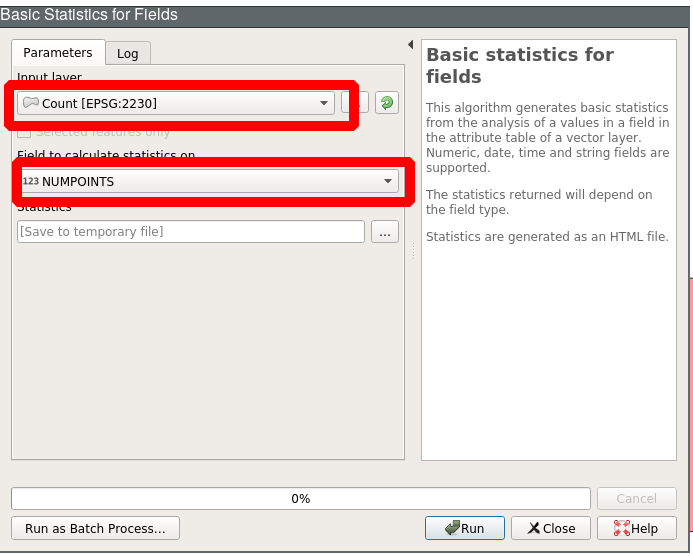Click the splitter handle beside help panel

(413, 250)
